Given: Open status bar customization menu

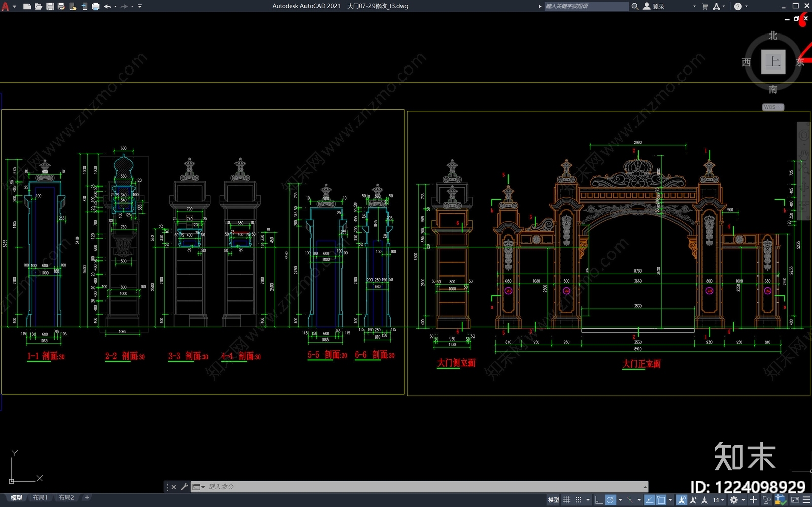Looking at the screenshot, I should click(806, 500).
